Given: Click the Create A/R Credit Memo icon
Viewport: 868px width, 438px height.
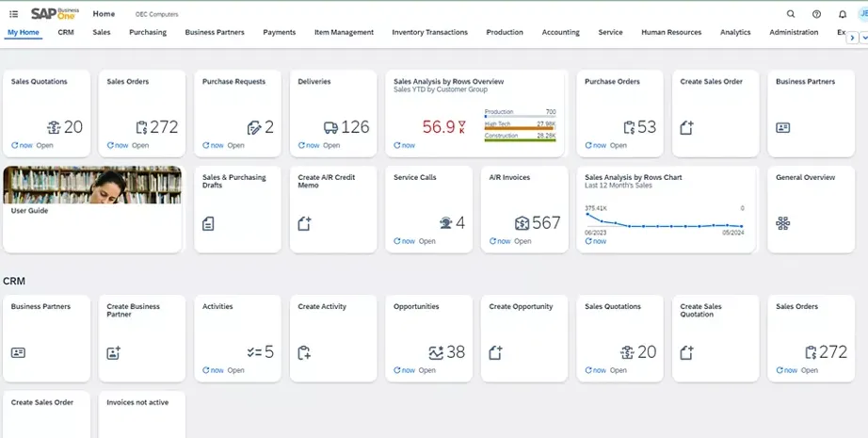Looking at the screenshot, I should [304, 223].
